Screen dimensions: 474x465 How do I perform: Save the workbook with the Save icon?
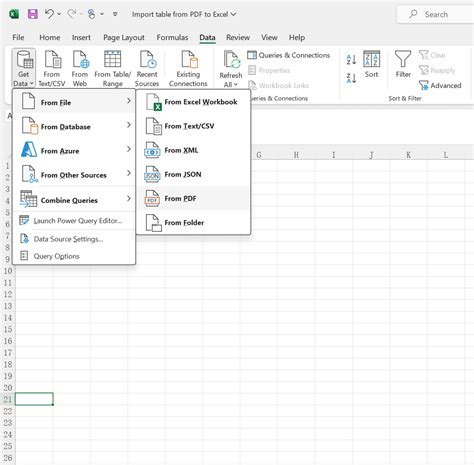tap(33, 14)
